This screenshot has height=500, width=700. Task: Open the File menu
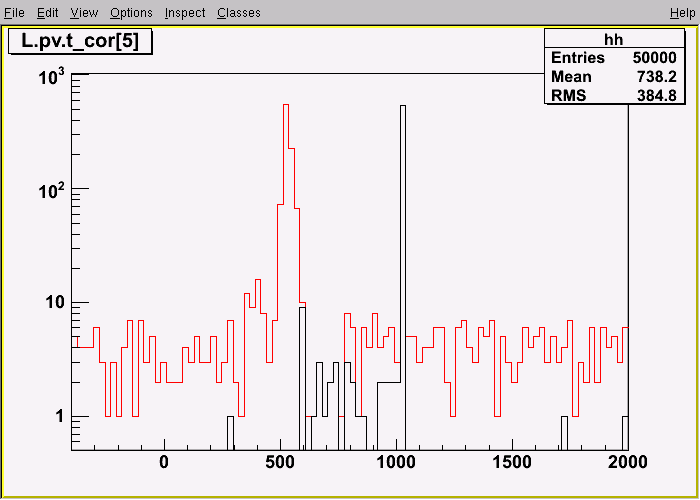(14, 13)
